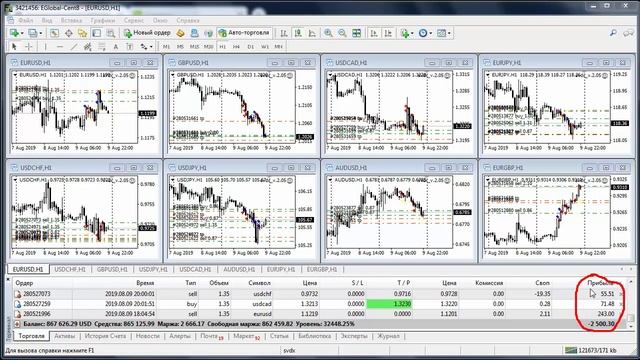The image size is (640, 360).
Task: Select the text label tool
Action: (x=129, y=47)
